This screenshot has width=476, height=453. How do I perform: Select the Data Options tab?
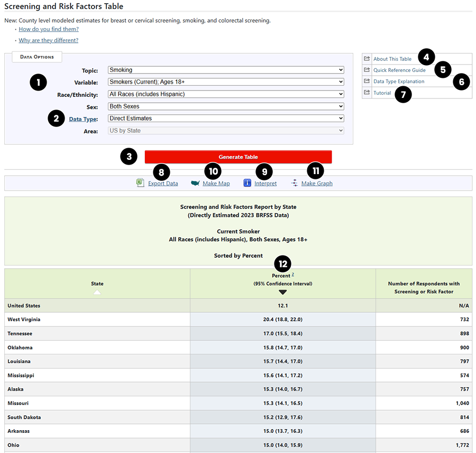(x=36, y=57)
